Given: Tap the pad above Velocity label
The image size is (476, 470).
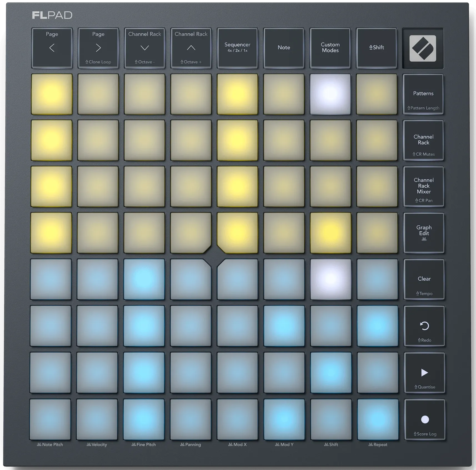Looking at the screenshot, I should [97, 420].
